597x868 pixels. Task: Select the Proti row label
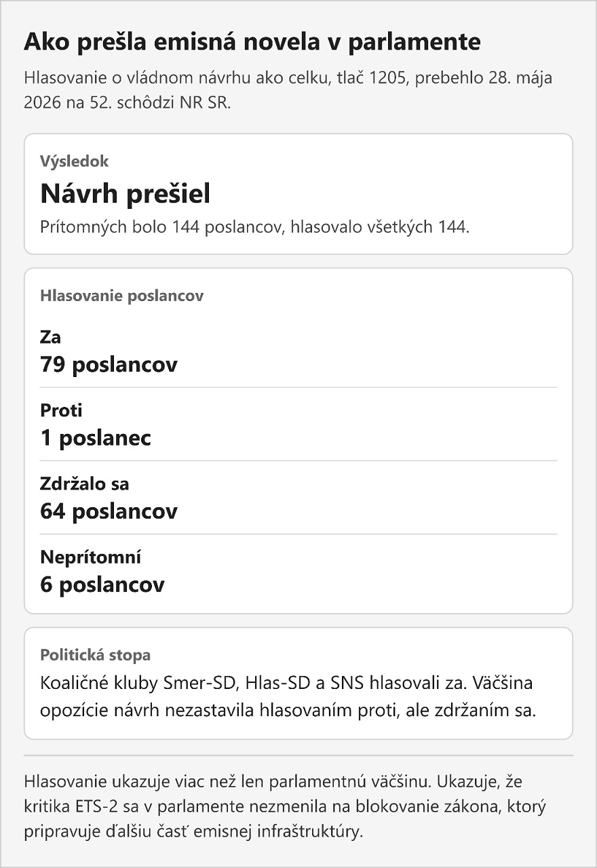(x=61, y=410)
